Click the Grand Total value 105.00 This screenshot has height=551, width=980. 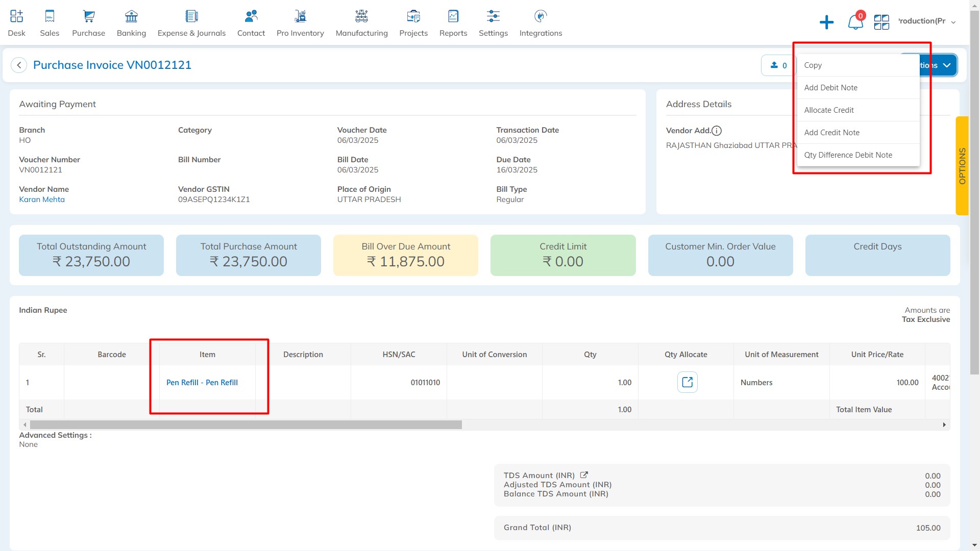(928, 528)
